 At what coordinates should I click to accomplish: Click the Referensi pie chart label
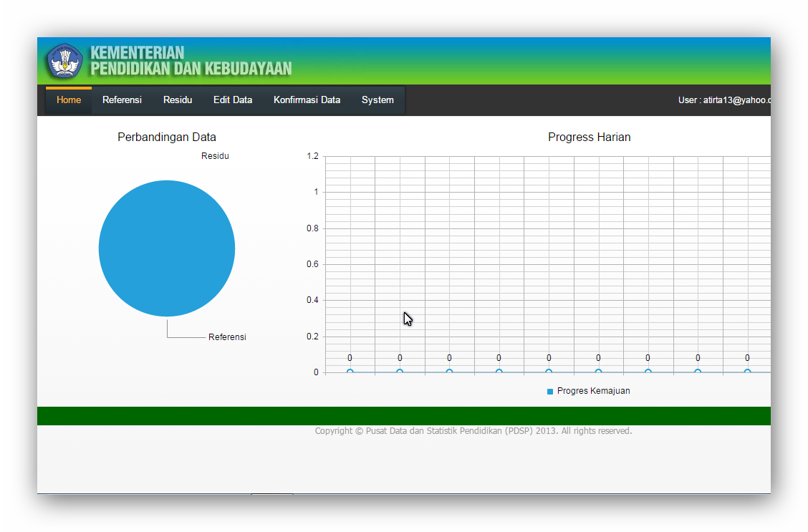click(x=227, y=337)
